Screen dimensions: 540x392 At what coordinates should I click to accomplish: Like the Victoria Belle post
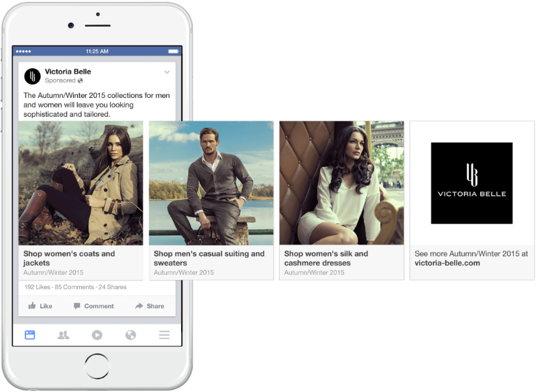point(40,306)
